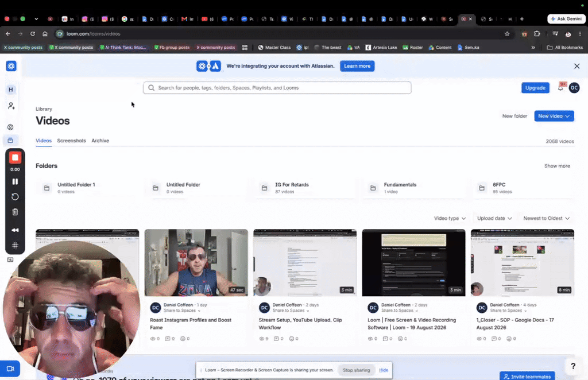
Task: Expand the Video type filter
Action: [450, 218]
